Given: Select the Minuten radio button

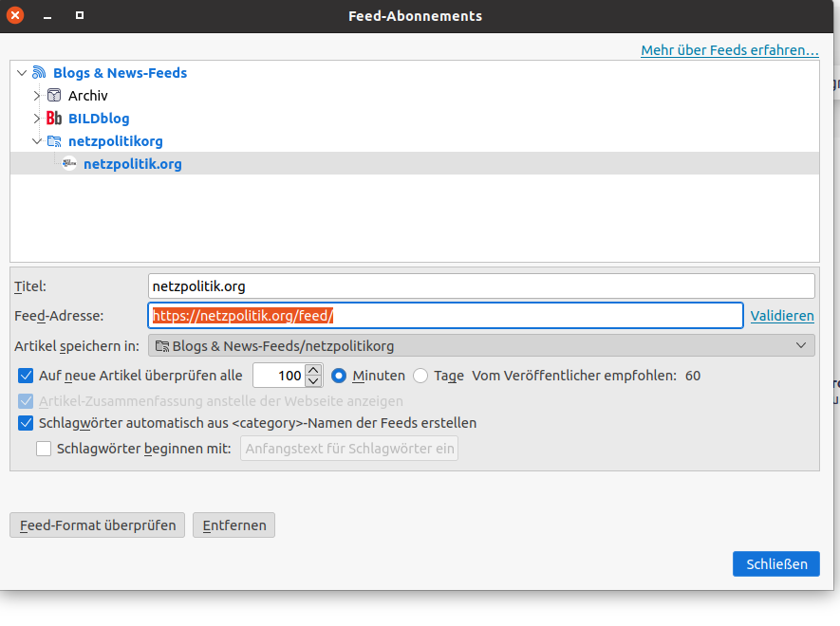Looking at the screenshot, I should [x=339, y=376].
